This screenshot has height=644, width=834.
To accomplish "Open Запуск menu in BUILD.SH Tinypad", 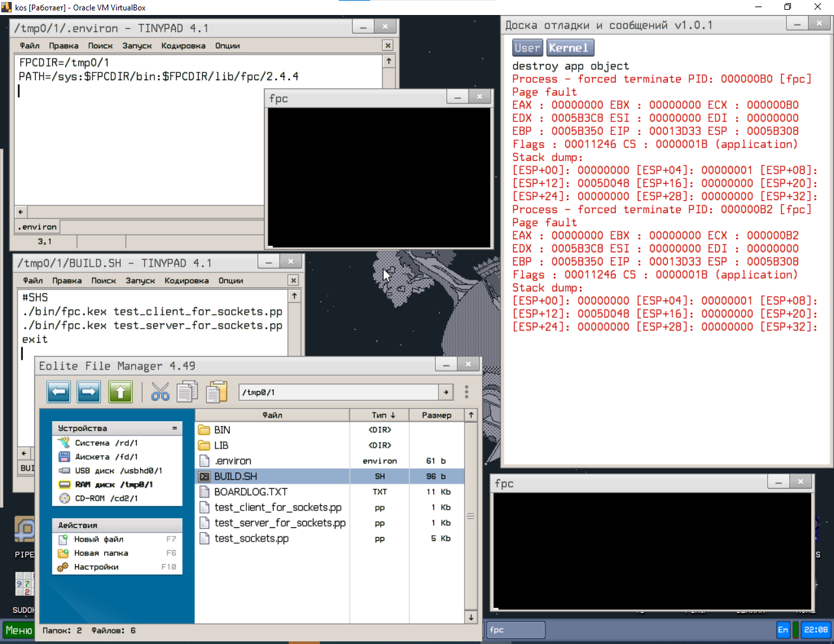I will pos(140,280).
